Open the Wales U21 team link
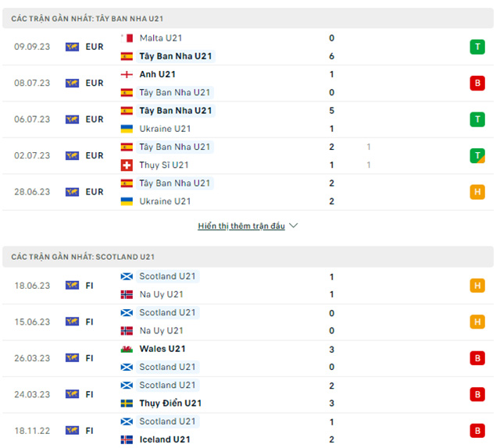 tap(162, 349)
